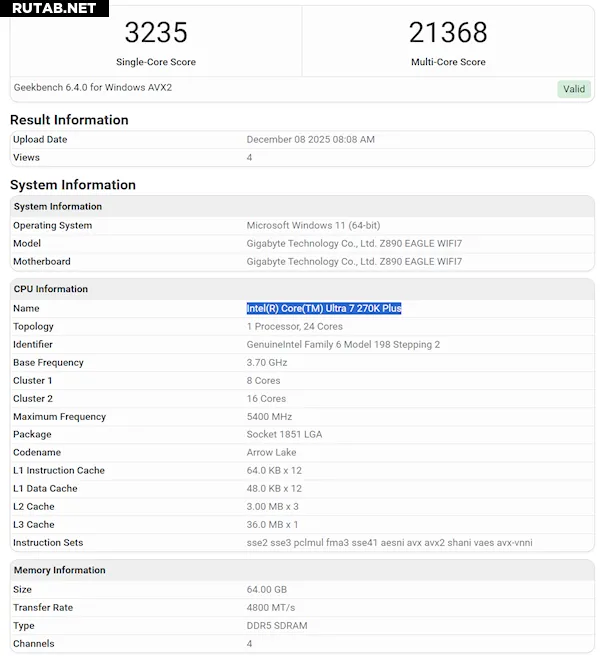Click the Model row Gigabyte Z890 EAGLE WIFI7 value
Screen dimensions: 600x656
354,244
